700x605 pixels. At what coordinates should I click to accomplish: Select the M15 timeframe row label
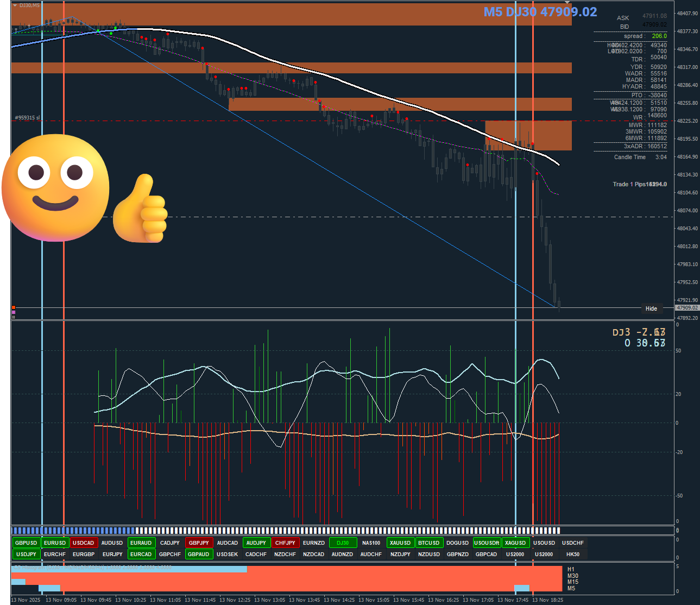coord(573,582)
